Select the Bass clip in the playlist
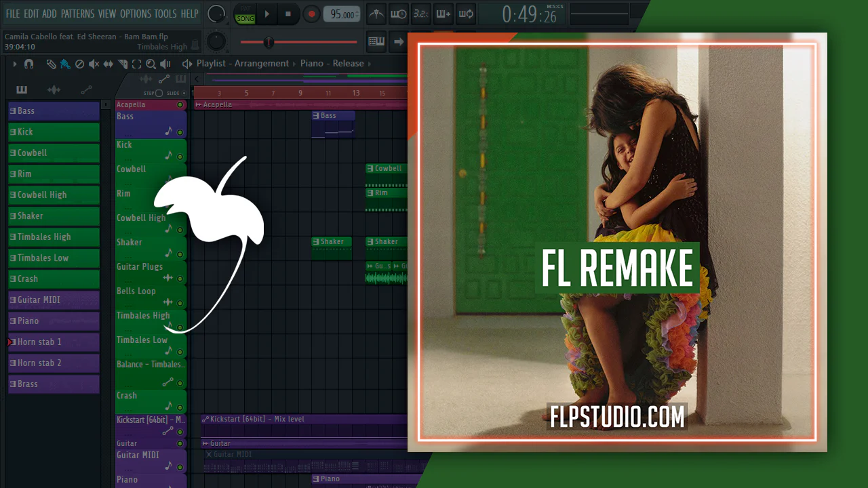 coord(333,125)
